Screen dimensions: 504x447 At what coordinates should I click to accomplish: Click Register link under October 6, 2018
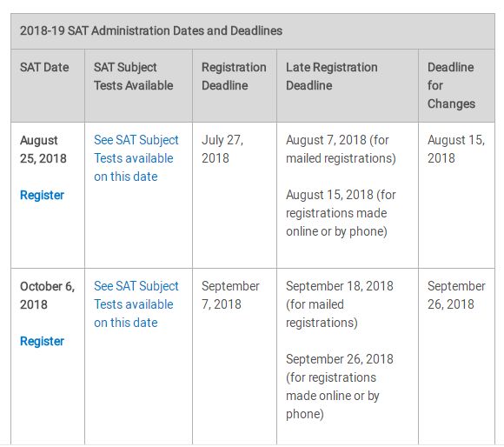42,341
